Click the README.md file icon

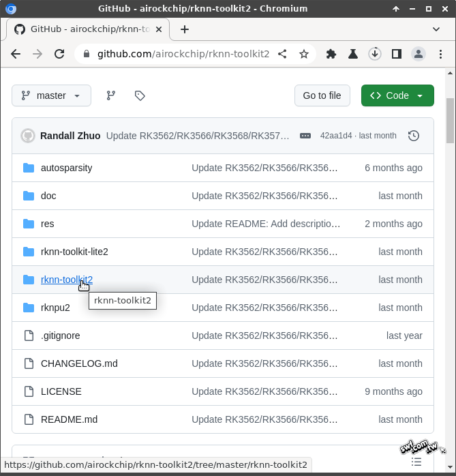[x=29, y=419]
